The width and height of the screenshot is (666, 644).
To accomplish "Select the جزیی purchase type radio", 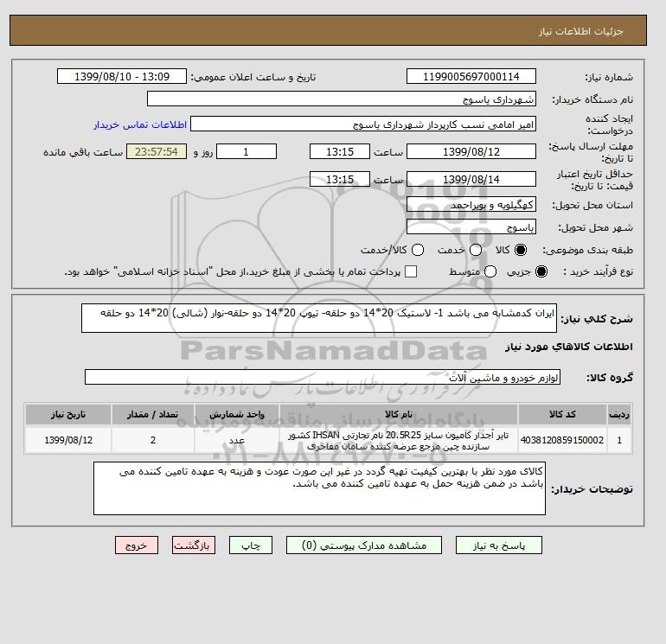I will [x=541, y=271].
